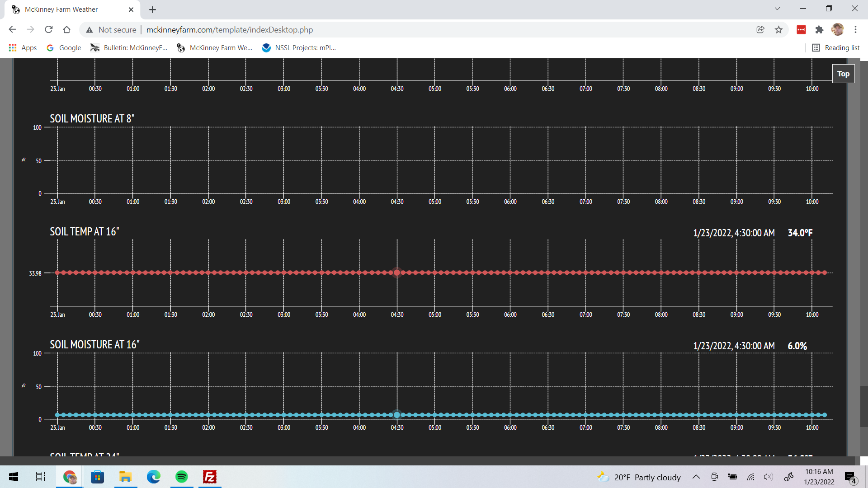Click the Share this page icon

pyautogui.click(x=760, y=30)
